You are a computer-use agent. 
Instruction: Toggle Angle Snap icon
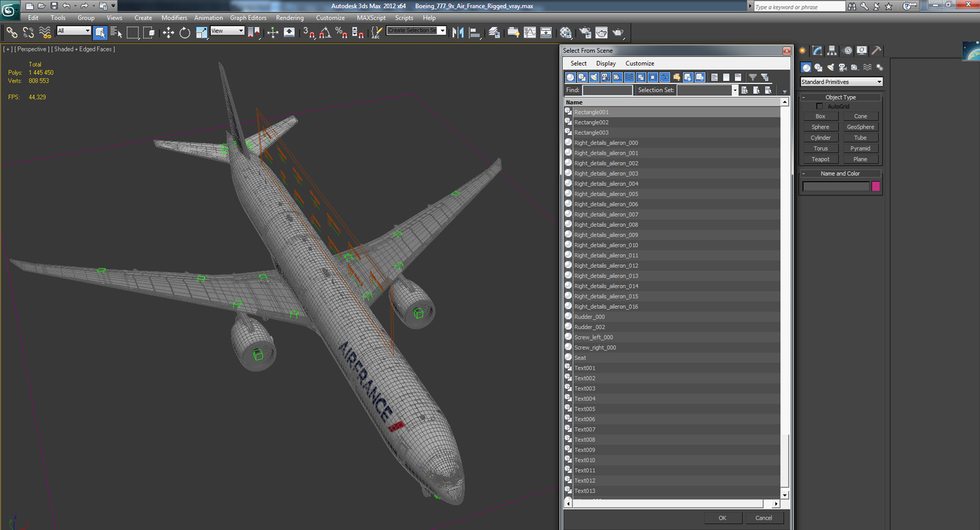tap(325, 32)
